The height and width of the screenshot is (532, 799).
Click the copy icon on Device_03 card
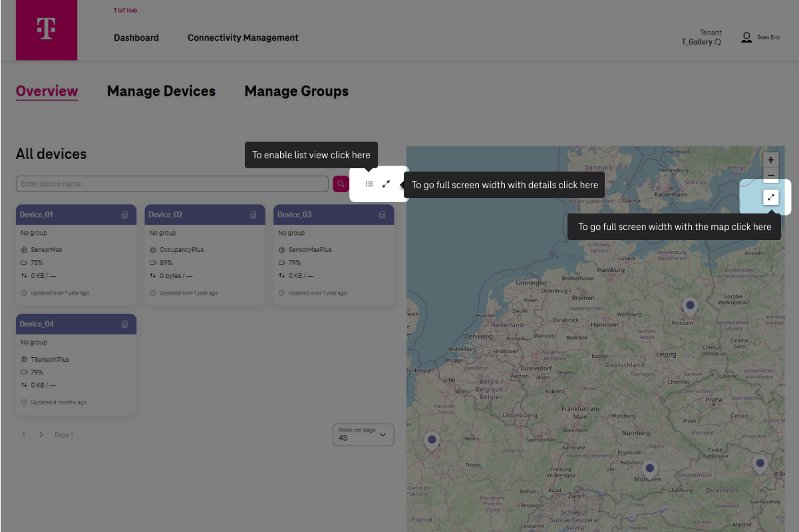[382, 215]
